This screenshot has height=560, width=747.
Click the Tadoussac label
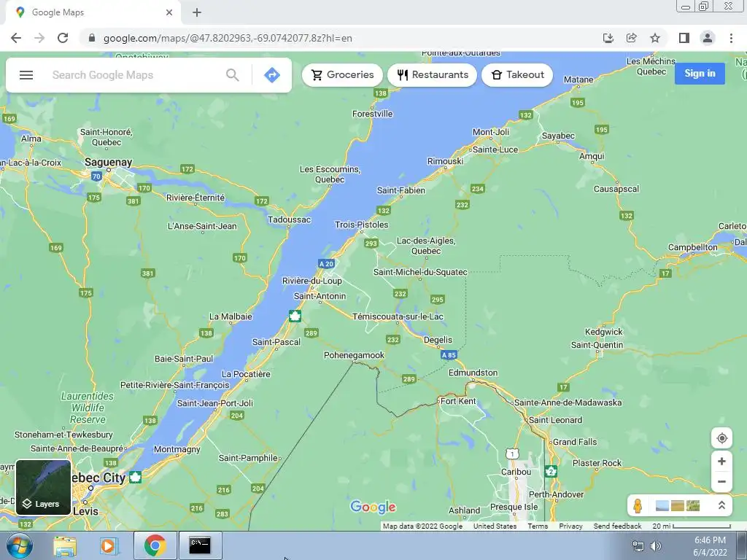289,219
